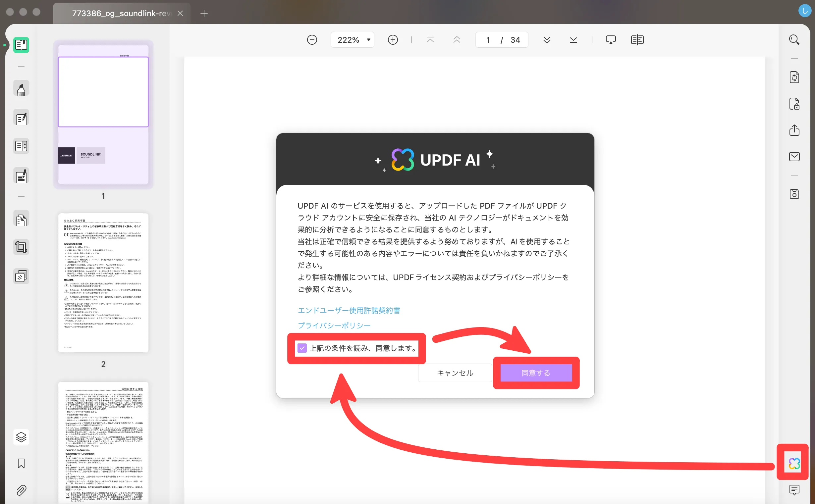This screenshot has width=815, height=504.
Task: Open the page display layout options
Action: [x=637, y=40]
